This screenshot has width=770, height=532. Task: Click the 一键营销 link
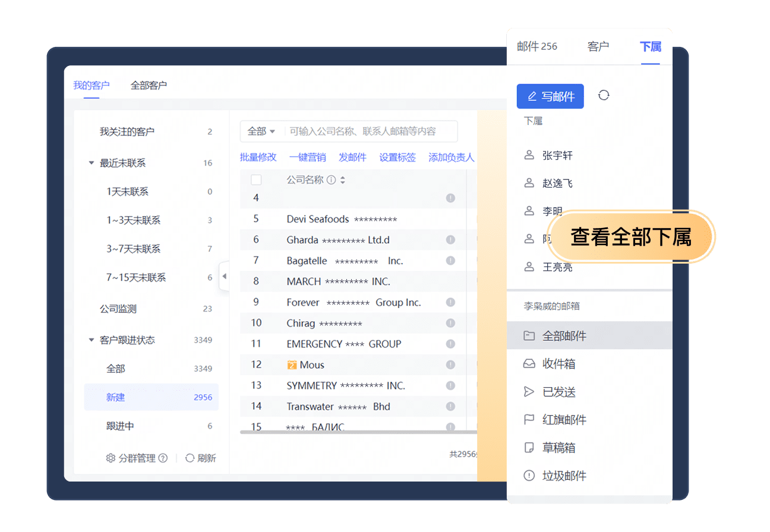coord(308,157)
